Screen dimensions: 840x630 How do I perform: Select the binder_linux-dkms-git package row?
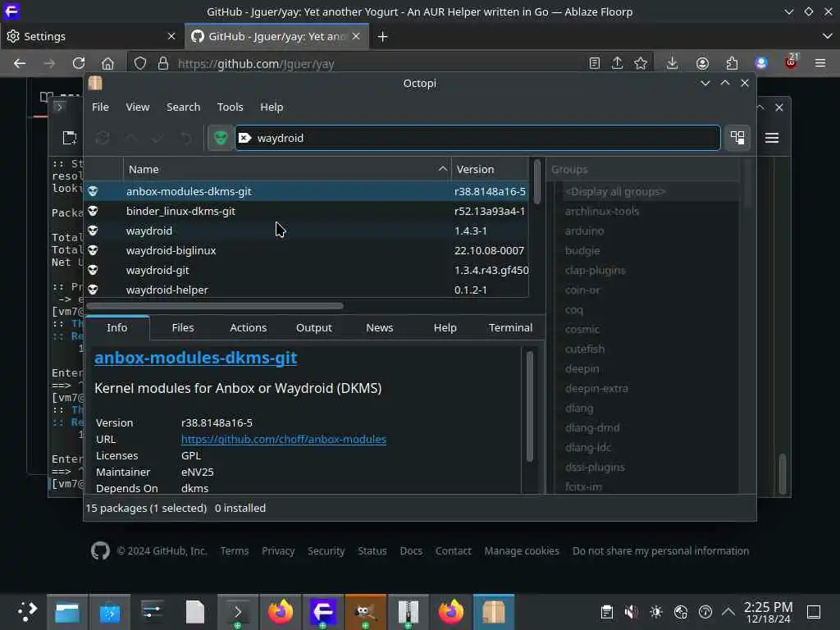(x=307, y=211)
